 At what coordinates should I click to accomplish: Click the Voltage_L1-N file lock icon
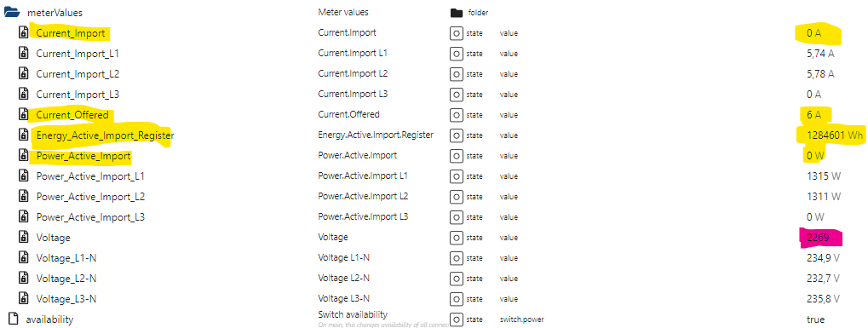coord(23,257)
